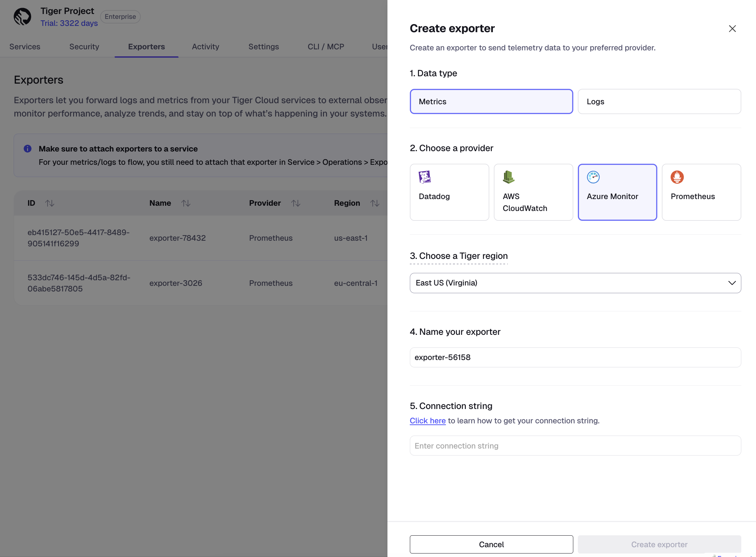Toggle sorting on the Name column
756x557 pixels.
coord(186,203)
